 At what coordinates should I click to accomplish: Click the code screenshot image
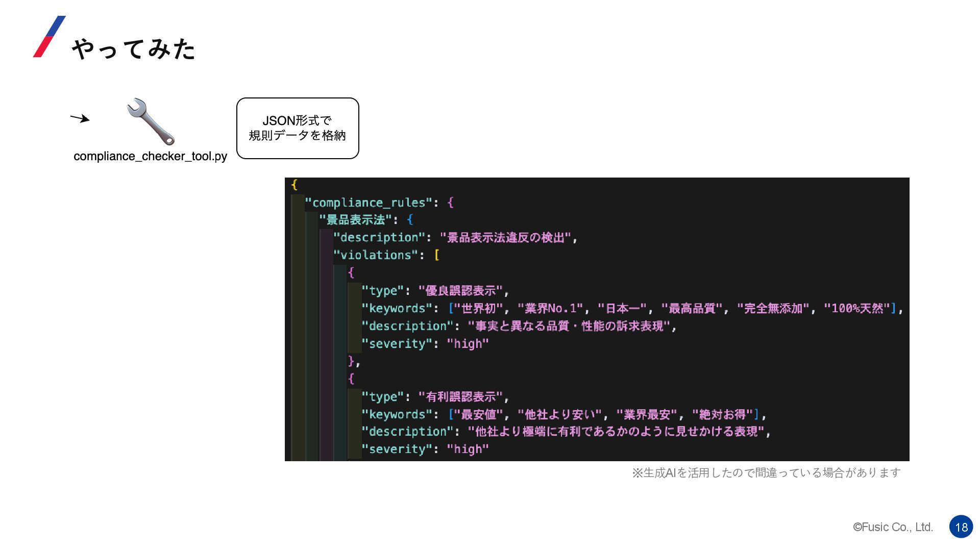click(x=597, y=319)
